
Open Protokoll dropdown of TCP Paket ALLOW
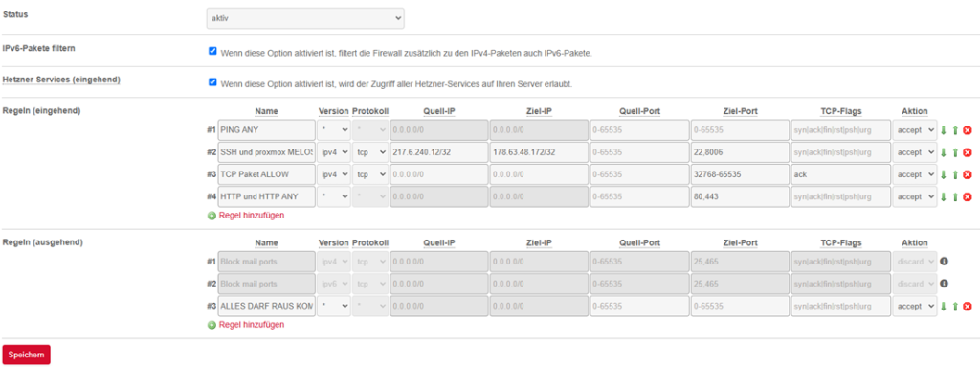(370, 174)
